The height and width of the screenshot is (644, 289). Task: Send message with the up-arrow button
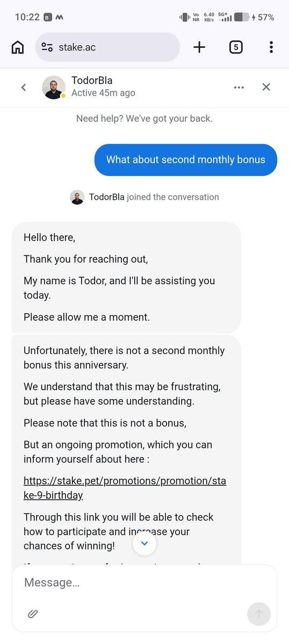(x=259, y=614)
